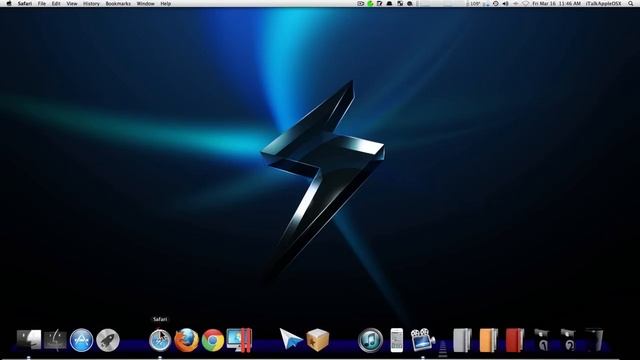Open the white iPhone dock icon
Viewport: 640px width, 360px height.
tap(397, 340)
